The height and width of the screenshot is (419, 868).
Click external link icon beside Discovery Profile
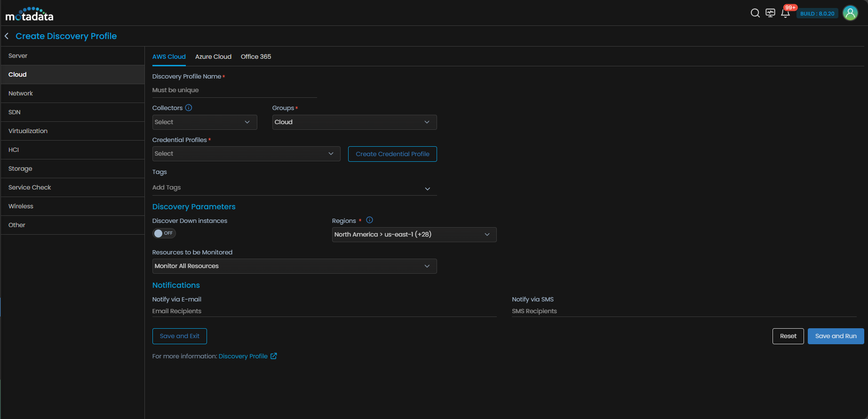[x=274, y=356]
